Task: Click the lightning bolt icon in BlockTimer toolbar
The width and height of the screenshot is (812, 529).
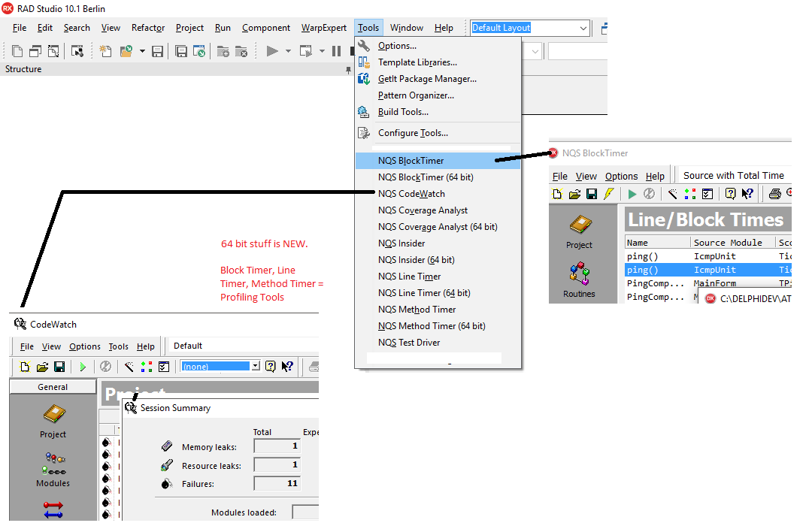Action: tap(608, 194)
